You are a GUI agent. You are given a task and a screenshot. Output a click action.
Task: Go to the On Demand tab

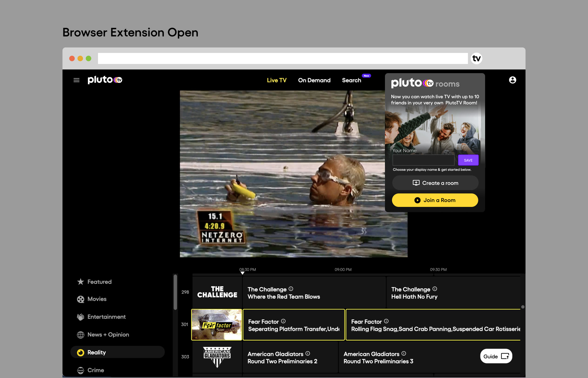pyautogui.click(x=314, y=80)
